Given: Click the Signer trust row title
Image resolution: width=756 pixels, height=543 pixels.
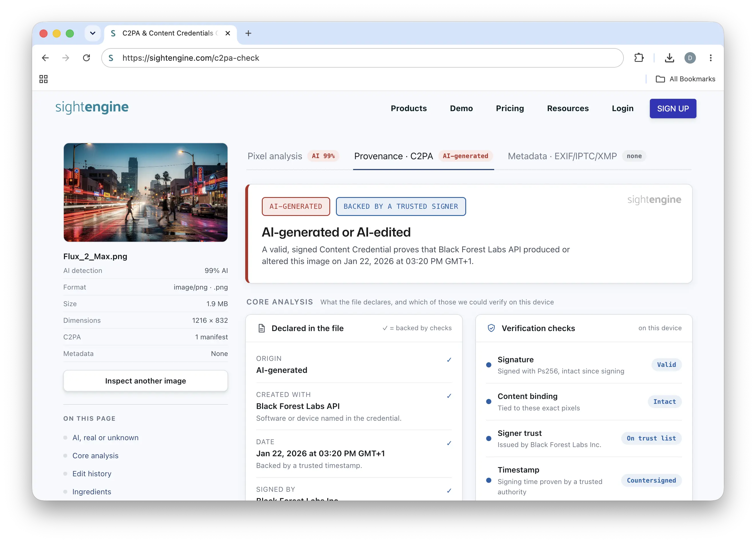Looking at the screenshot, I should pyautogui.click(x=519, y=433).
